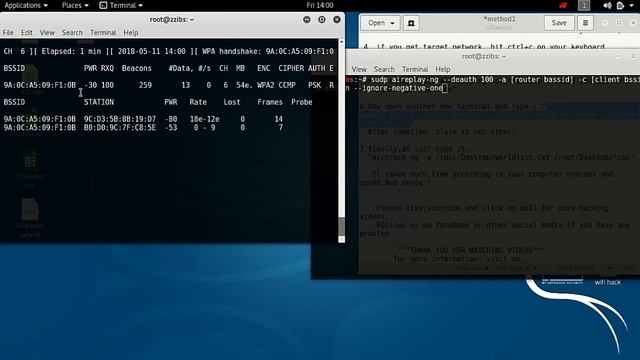Click station MAC B0:D0:9C:7F:C8:5E
Screen dimensions: 640x360
120,128
